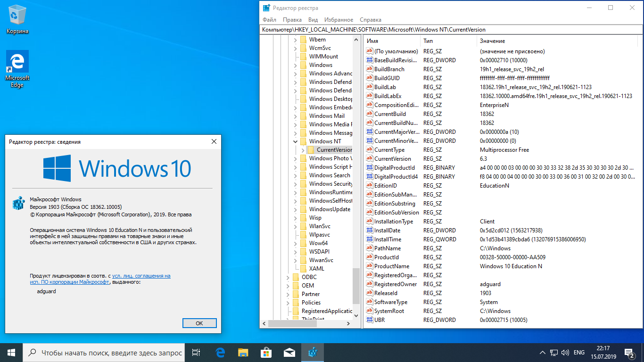Open the Избранное menu
The image size is (644, 362).
(339, 20)
